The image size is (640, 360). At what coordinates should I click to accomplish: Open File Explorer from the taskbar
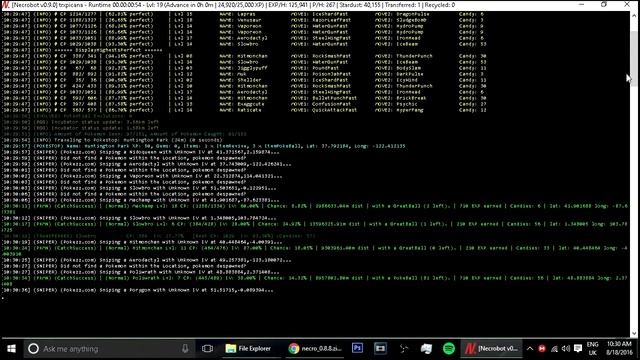249,349
